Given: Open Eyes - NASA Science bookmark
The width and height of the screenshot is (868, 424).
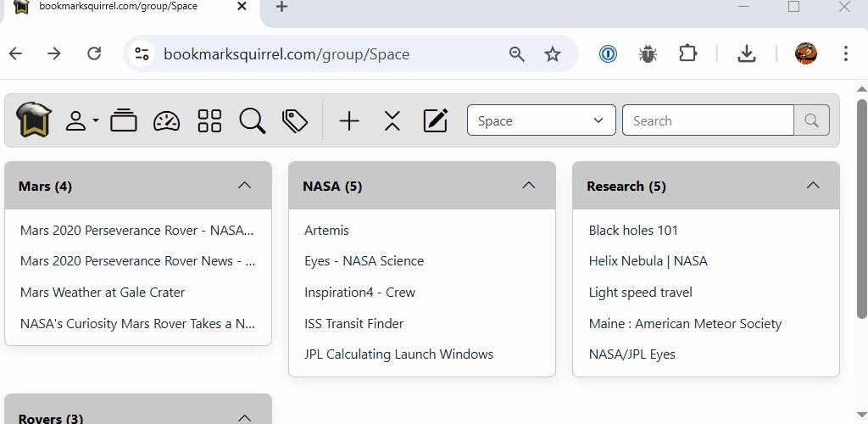Looking at the screenshot, I should [364, 261].
